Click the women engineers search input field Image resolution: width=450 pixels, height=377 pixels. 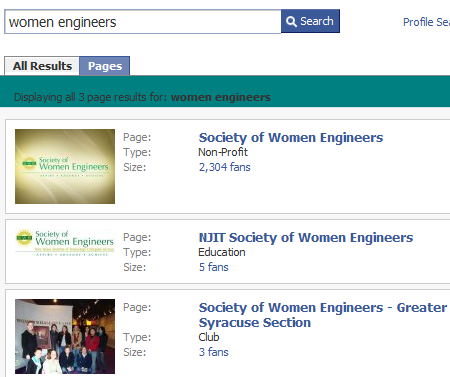coord(143,22)
